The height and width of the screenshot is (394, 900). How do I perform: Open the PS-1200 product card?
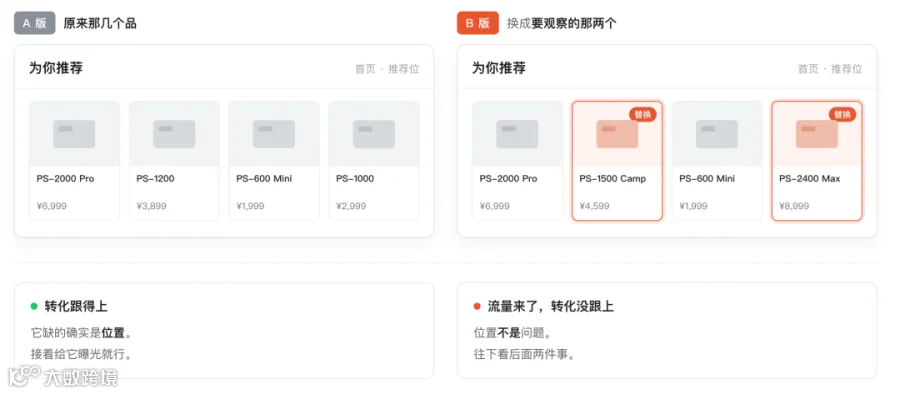point(174,161)
